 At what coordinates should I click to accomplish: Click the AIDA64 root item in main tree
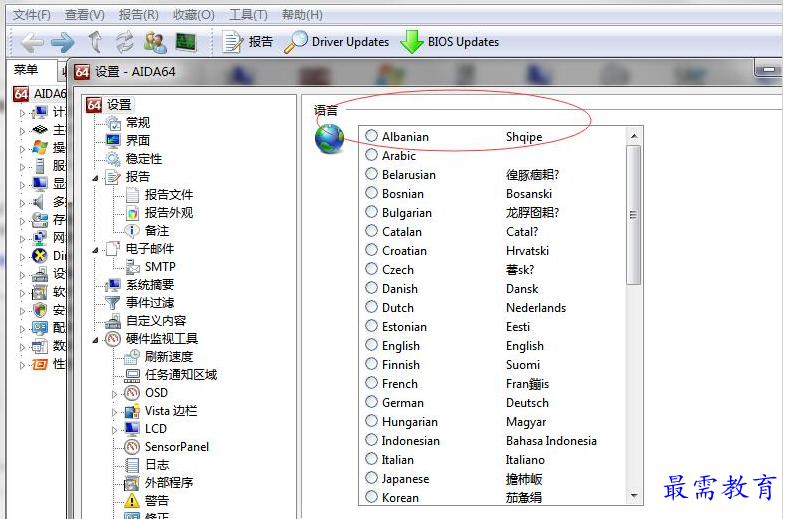point(41,94)
